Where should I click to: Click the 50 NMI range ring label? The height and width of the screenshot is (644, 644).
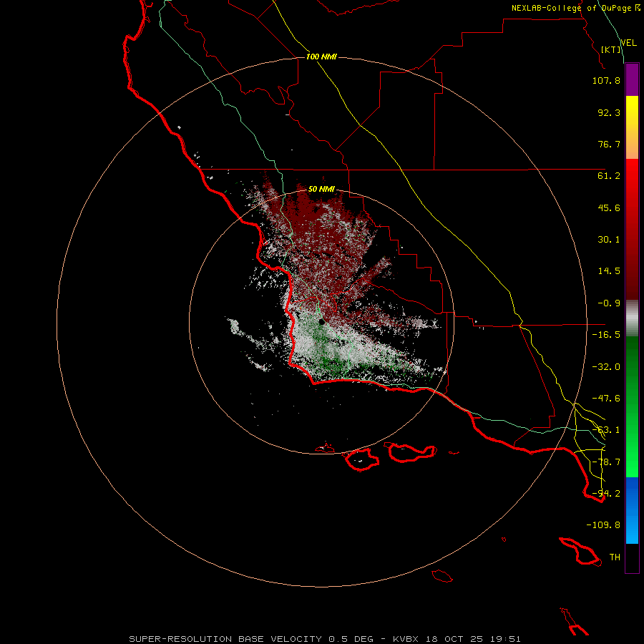(x=321, y=190)
